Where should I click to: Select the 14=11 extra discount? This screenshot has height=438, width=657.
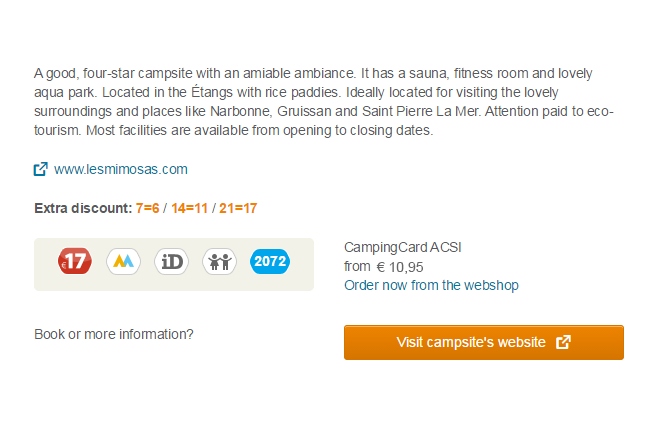click(x=189, y=208)
